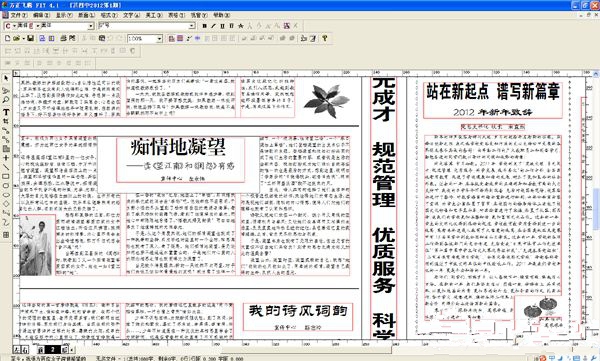
Task: Select the diamond shape tool
Action: 6,204
